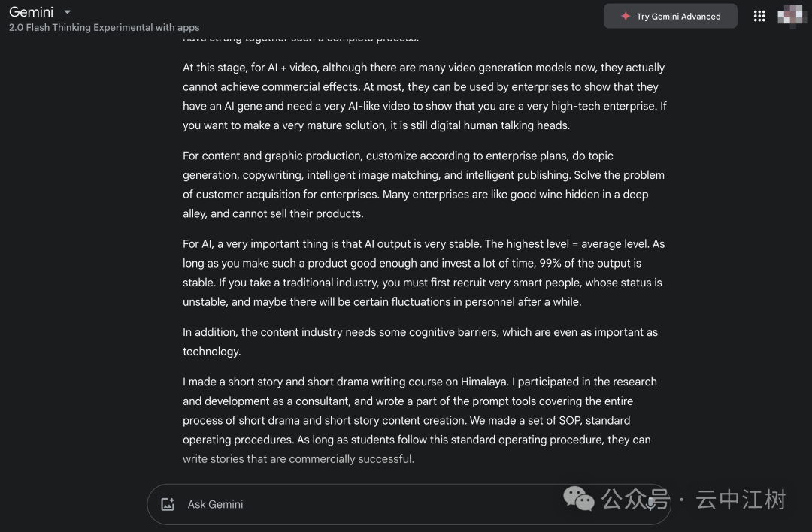Focus the Ask Gemini input field
Image resolution: width=812 pixels, height=532 pixels.
[376, 504]
